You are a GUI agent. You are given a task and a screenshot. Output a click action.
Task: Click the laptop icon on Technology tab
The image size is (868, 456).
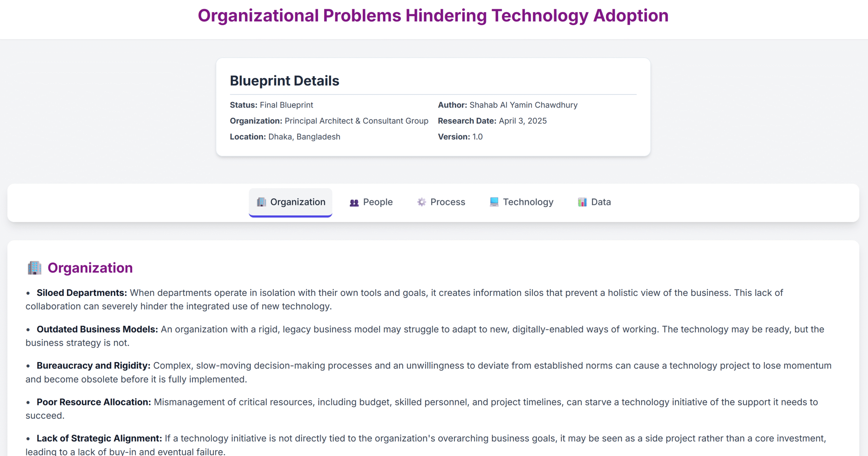tap(494, 202)
